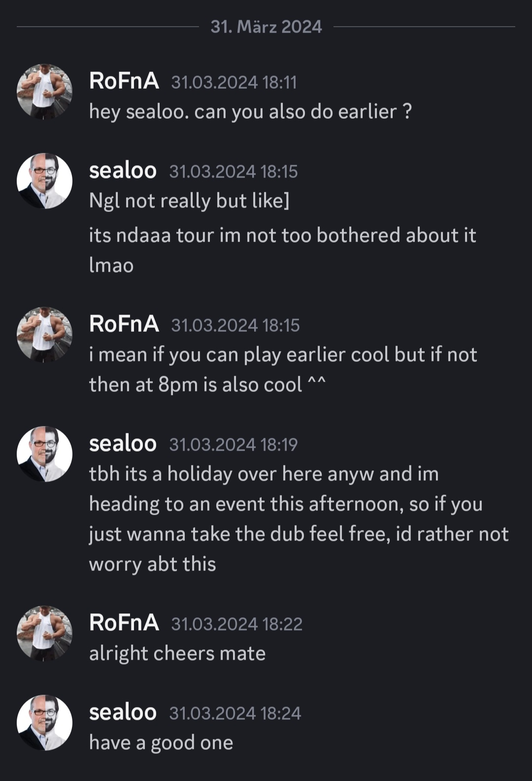Click the sealoo username dated 18:19
Screen dimensions: 532x781
point(123,444)
